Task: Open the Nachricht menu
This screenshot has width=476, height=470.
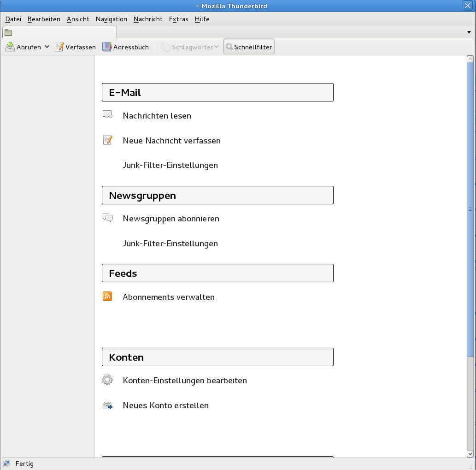Action: coord(148,19)
